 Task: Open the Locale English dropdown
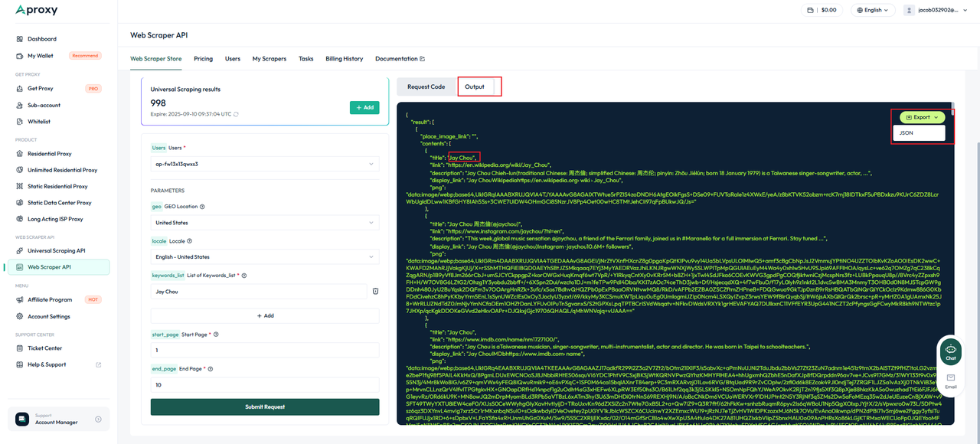coord(265,257)
